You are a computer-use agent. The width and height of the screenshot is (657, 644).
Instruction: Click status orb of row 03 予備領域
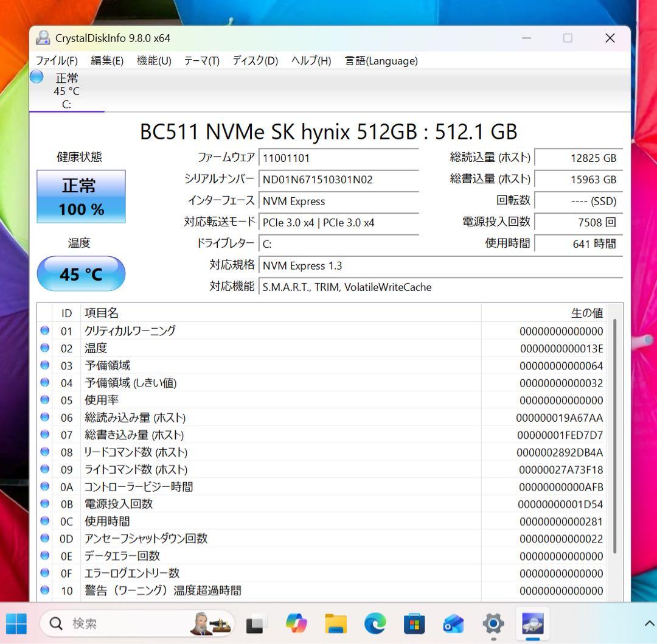tap(45, 365)
